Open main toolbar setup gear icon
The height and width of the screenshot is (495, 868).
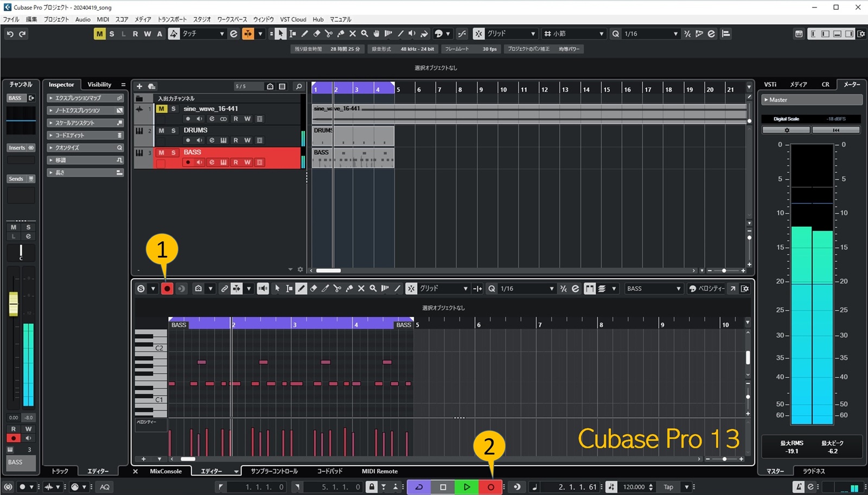point(861,34)
